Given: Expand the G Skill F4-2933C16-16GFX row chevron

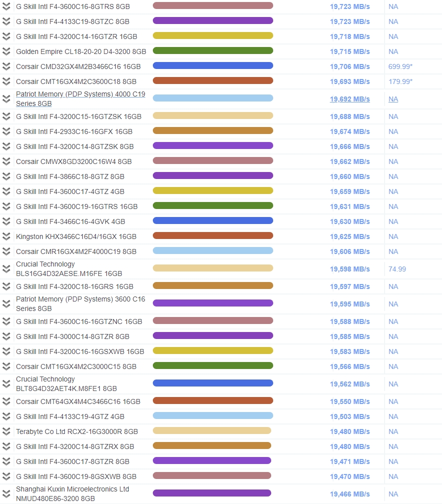Looking at the screenshot, I should point(6,131).
